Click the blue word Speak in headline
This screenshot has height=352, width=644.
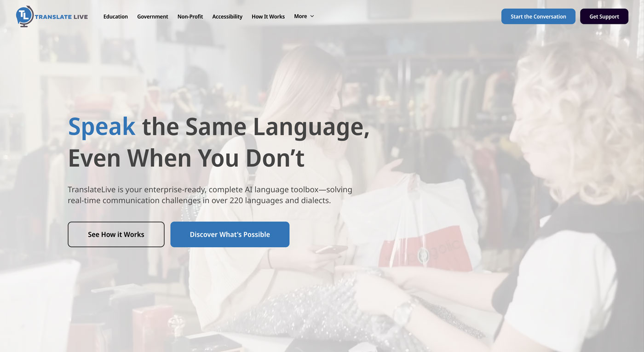[102, 126]
